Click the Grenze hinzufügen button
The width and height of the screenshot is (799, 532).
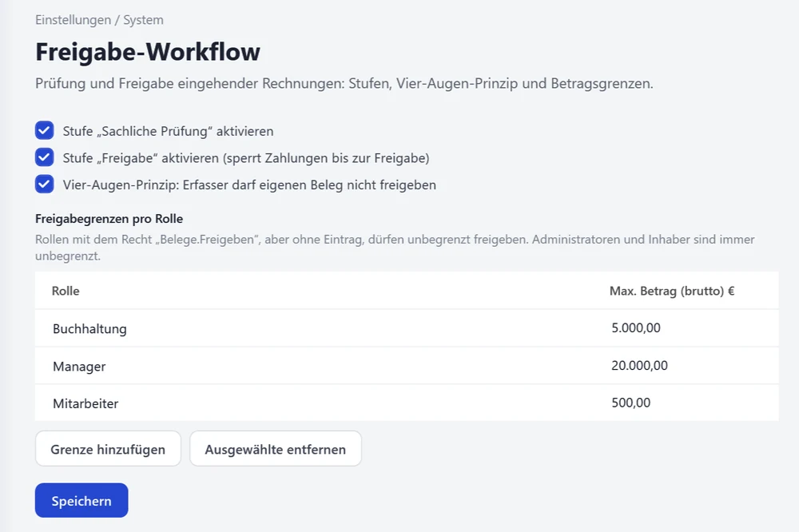pyautogui.click(x=108, y=449)
